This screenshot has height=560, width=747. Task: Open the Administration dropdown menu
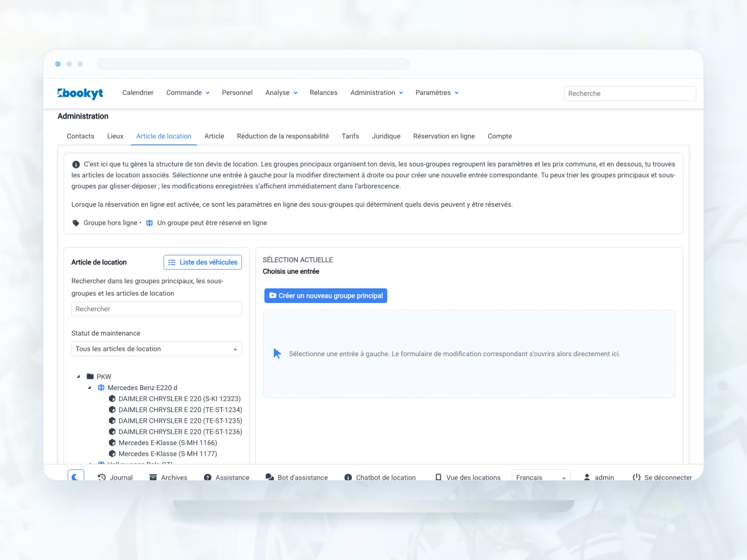click(x=377, y=93)
